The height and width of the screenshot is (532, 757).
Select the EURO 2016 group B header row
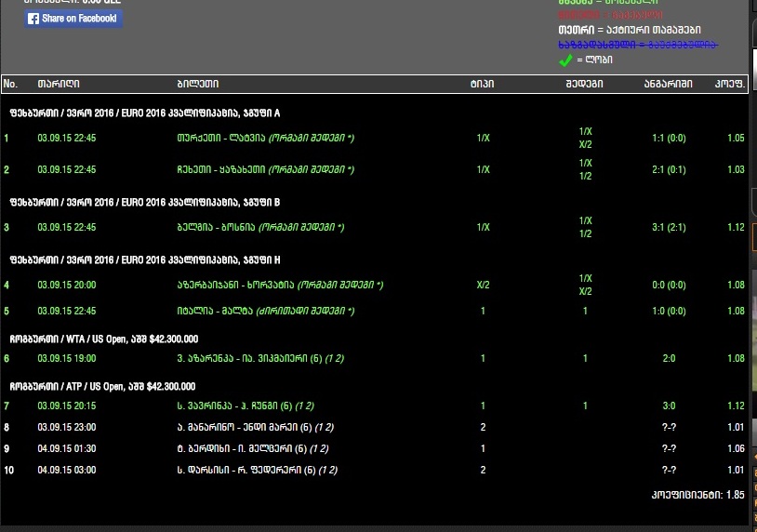coord(144,202)
